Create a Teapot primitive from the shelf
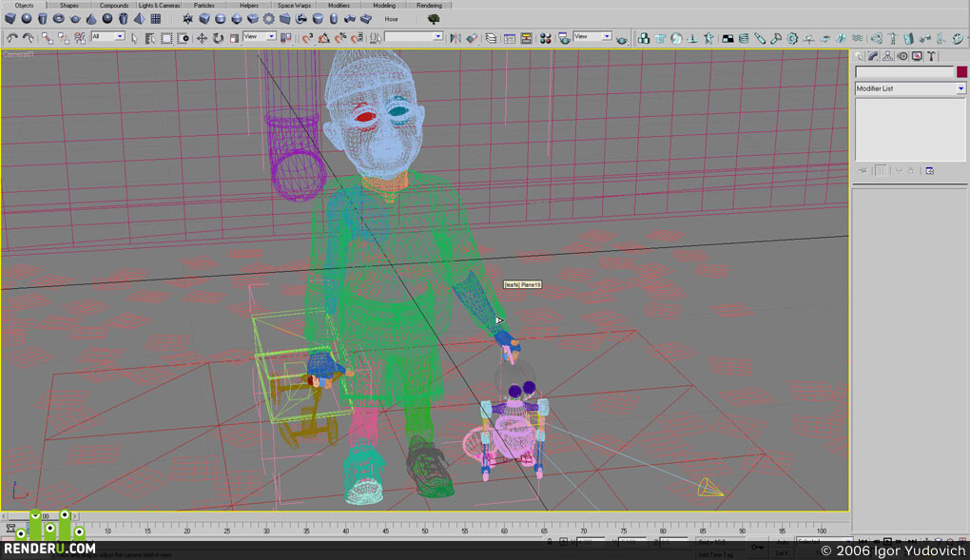Viewport: 970px width, 560px height. pyautogui.click(x=75, y=19)
